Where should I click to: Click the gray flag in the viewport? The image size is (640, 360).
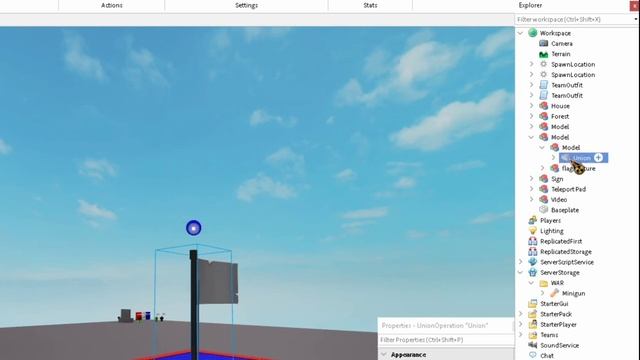click(218, 282)
